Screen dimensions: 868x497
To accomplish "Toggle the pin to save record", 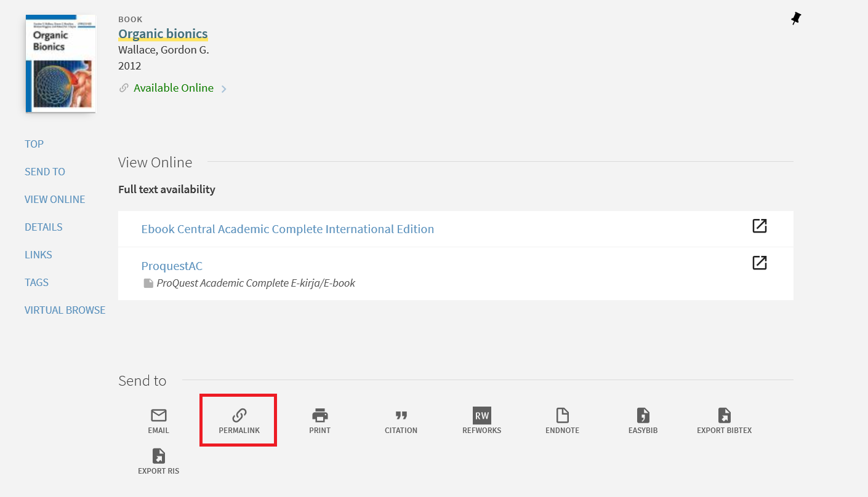I will [795, 19].
